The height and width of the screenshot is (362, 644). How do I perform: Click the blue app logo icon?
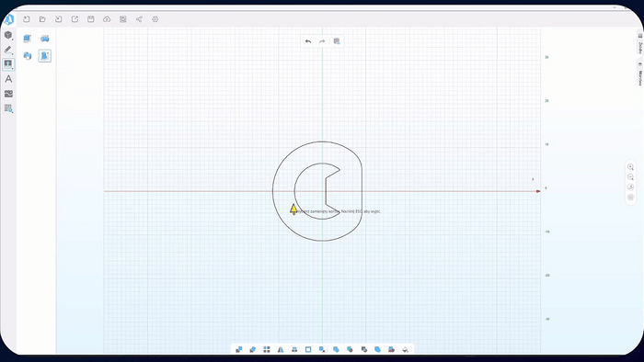point(8,19)
